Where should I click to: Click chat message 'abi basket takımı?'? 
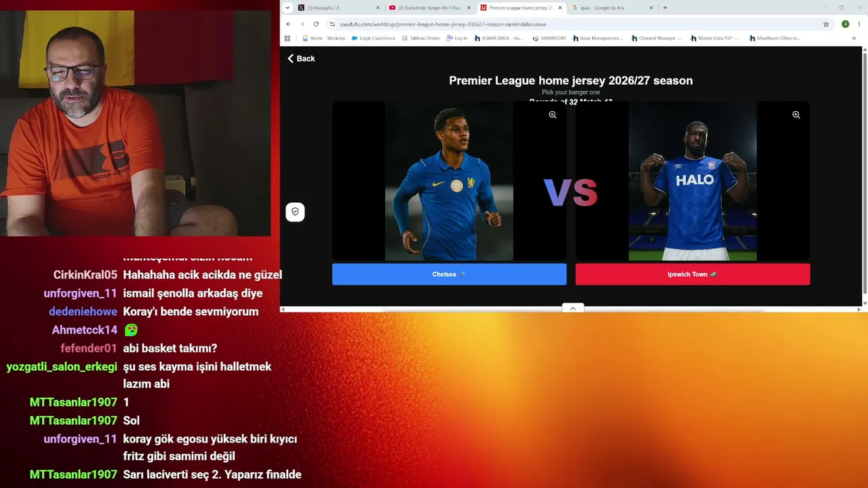click(x=170, y=348)
